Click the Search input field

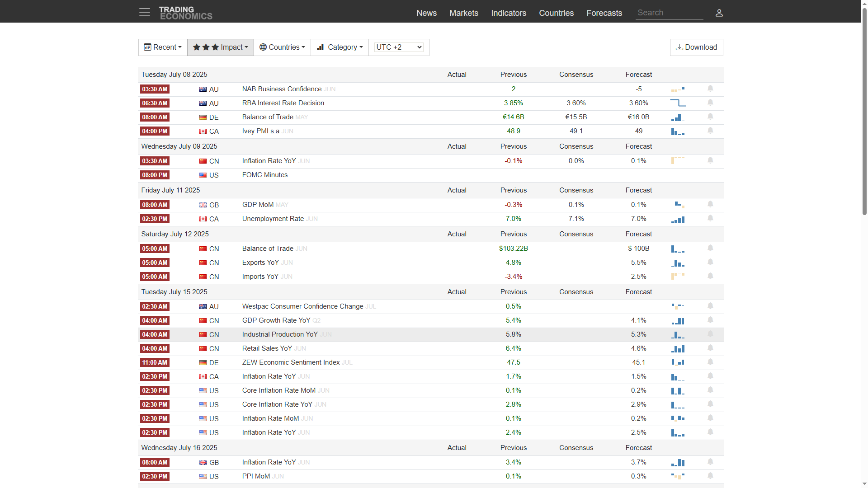click(669, 13)
